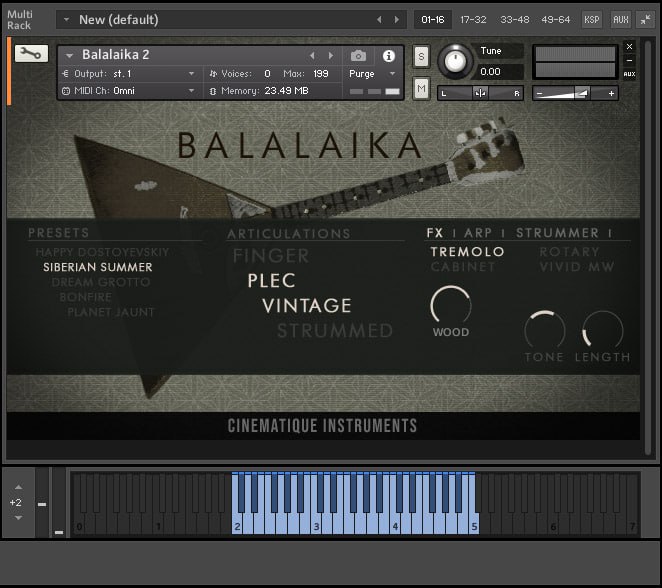Remove the Balalaika 2 instrument with X
This screenshot has width=662, height=588.
(629, 46)
